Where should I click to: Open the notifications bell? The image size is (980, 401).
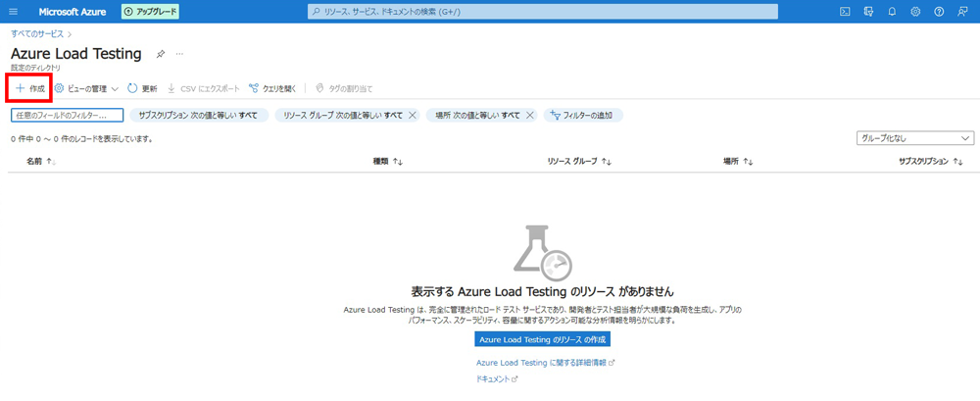pyautogui.click(x=892, y=12)
